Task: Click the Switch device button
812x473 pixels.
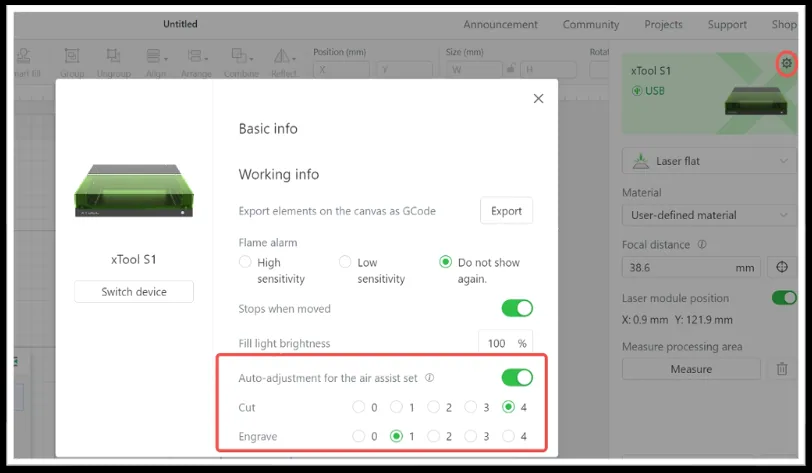Action: click(x=134, y=292)
